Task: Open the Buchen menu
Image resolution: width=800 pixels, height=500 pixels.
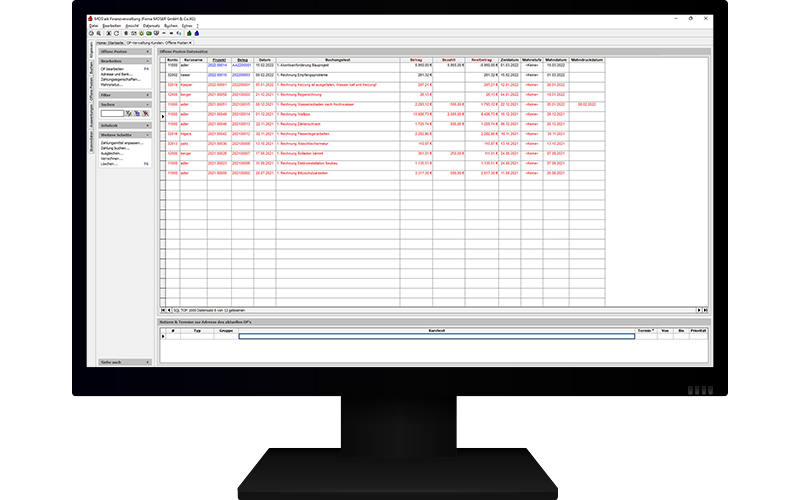Action: click(x=170, y=26)
